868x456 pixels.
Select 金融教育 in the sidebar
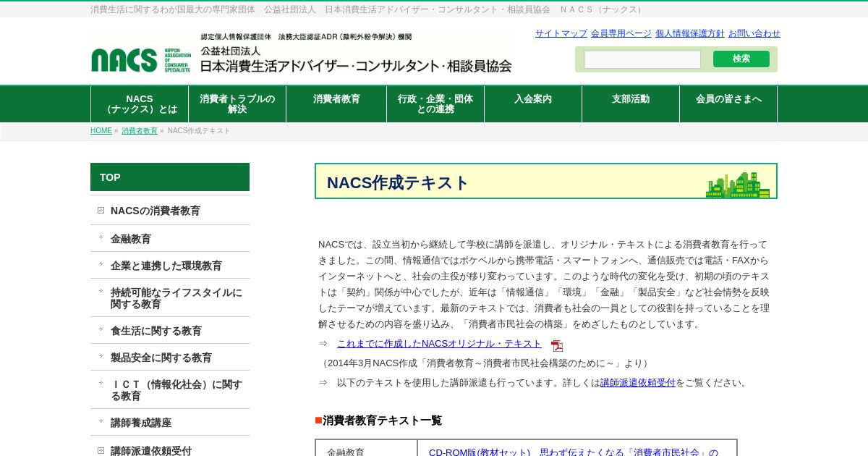(131, 239)
